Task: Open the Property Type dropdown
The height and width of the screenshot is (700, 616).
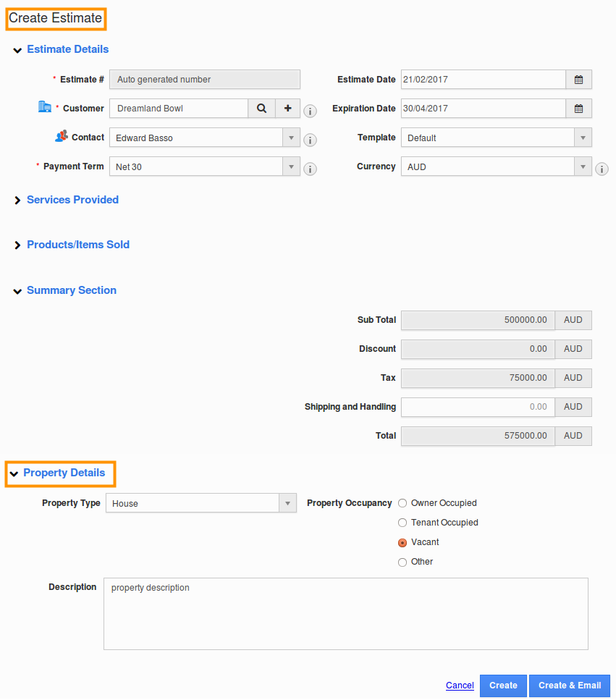Action: coord(287,503)
